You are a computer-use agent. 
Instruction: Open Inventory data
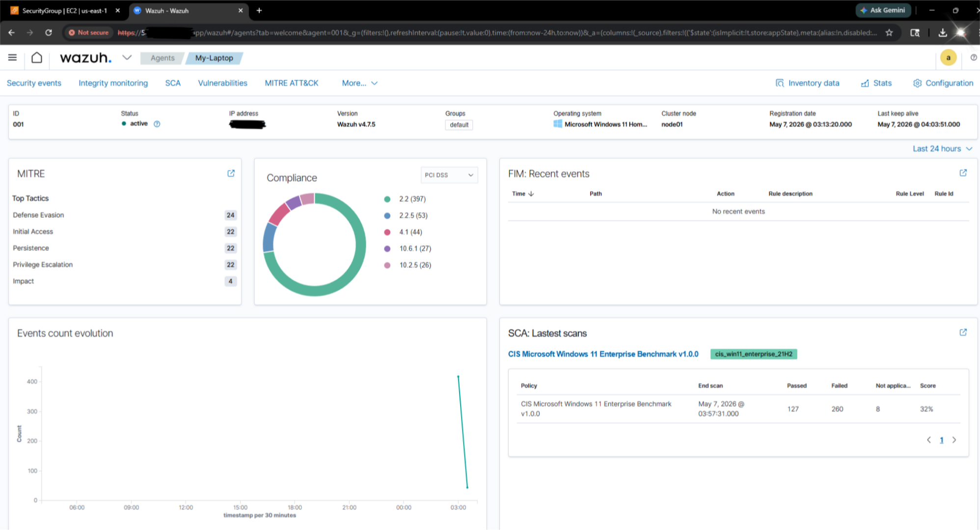click(x=808, y=83)
